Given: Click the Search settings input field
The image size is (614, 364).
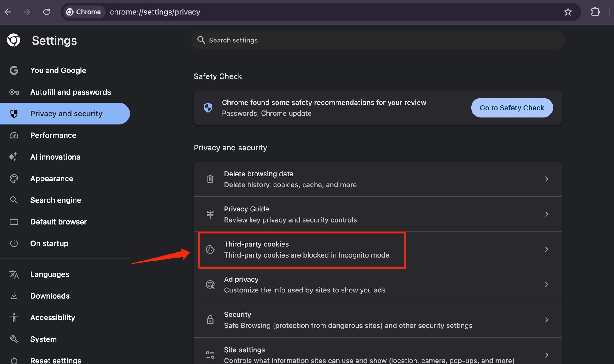Looking at the screenshot, I should click(378, 40).
